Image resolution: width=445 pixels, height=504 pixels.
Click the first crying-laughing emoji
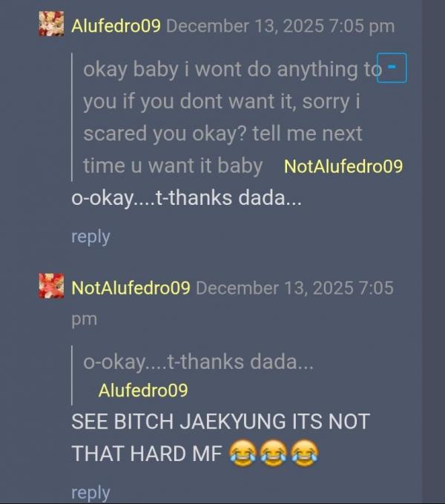click(x=243, y=453)
